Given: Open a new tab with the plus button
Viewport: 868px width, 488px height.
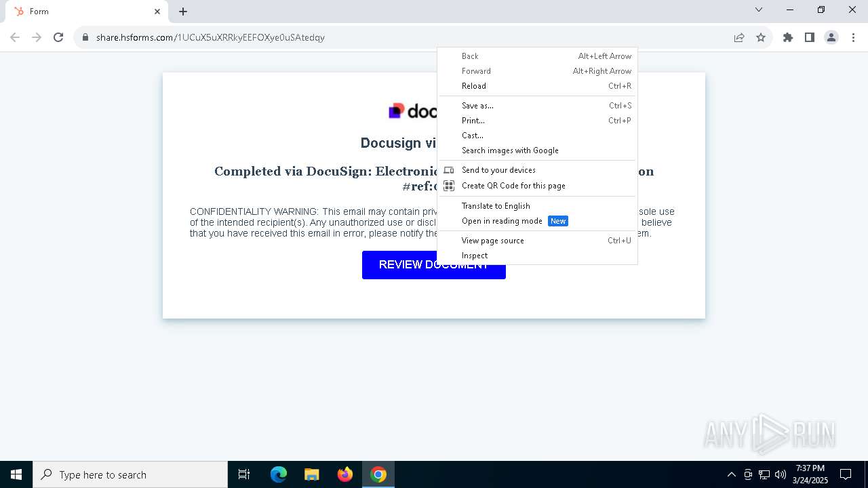Looking at the screenshot, I should pos(183,12).
